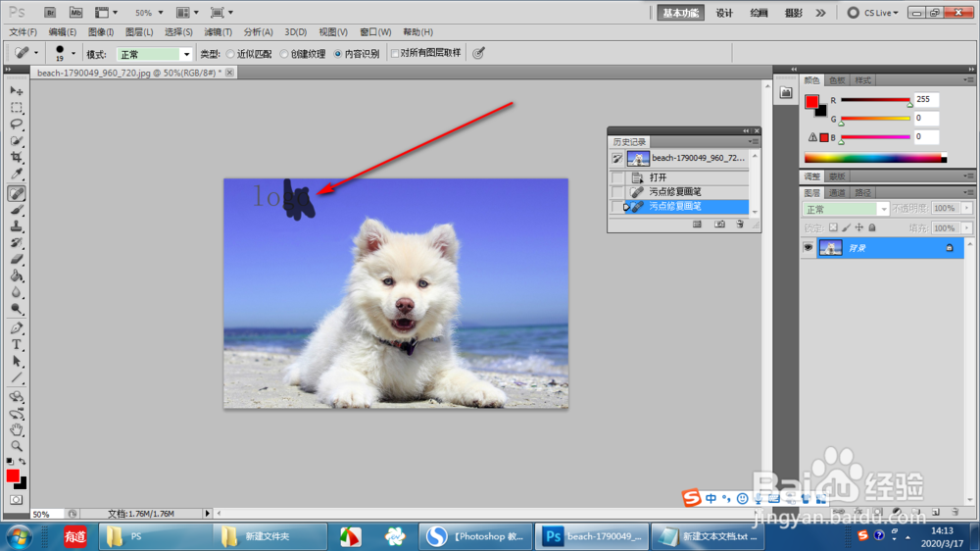Select the Crop tool
The height and width of the screenshot is (551, 980).
coord(17,157)
